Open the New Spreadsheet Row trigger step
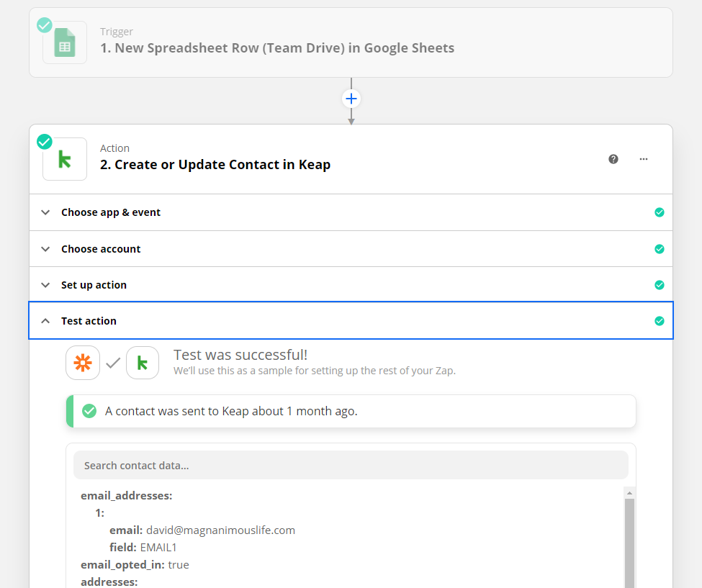The height and width of the screenshot is (588, 702). point(277,48)
